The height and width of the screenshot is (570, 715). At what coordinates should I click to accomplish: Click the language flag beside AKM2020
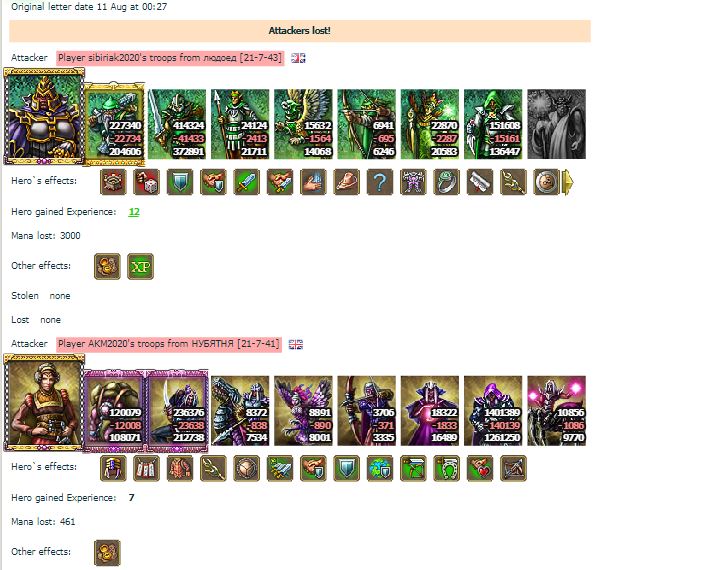(x=295, y=344)
